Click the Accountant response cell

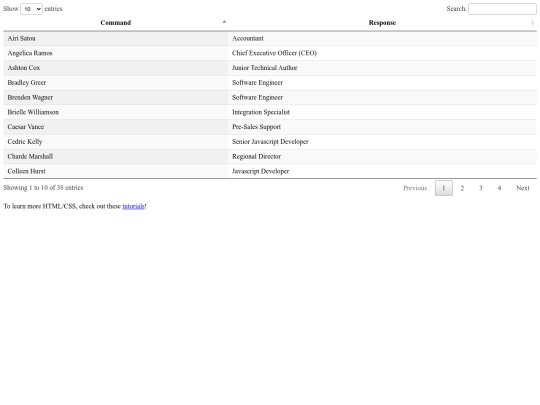382,39
